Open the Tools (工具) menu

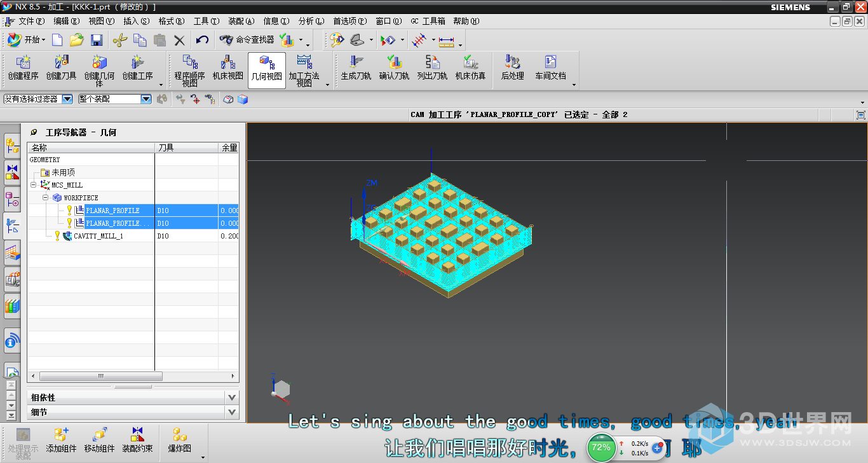pyautogui.click(x=207, y=21)
